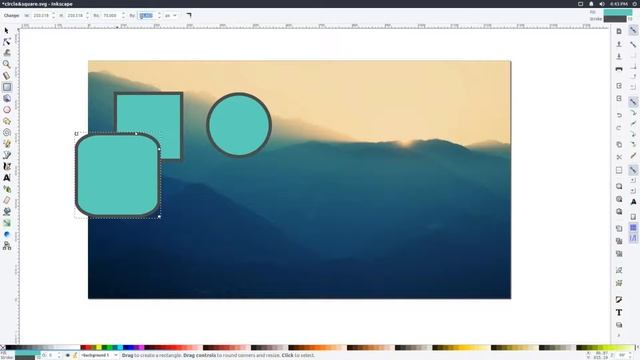
Task: Select the Ellipse circle tool
Action: pyautogui.click(x=7, y=110)
